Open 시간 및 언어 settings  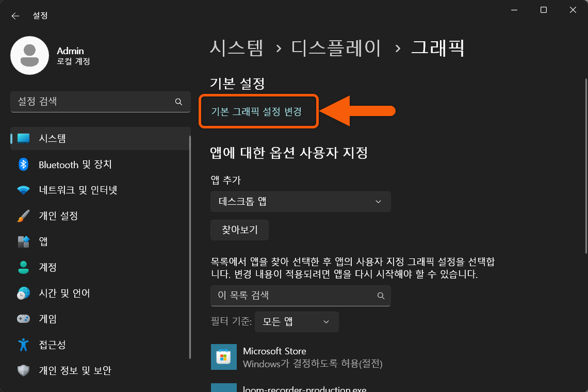(x=23, y=293)
